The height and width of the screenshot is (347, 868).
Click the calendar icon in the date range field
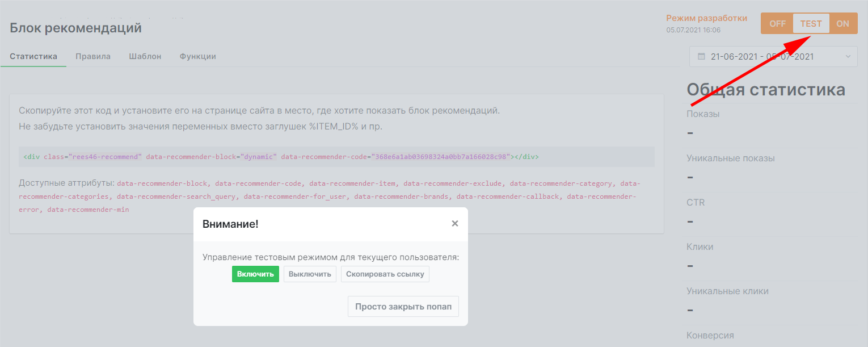pyautogui.click(x=702, y=56)
